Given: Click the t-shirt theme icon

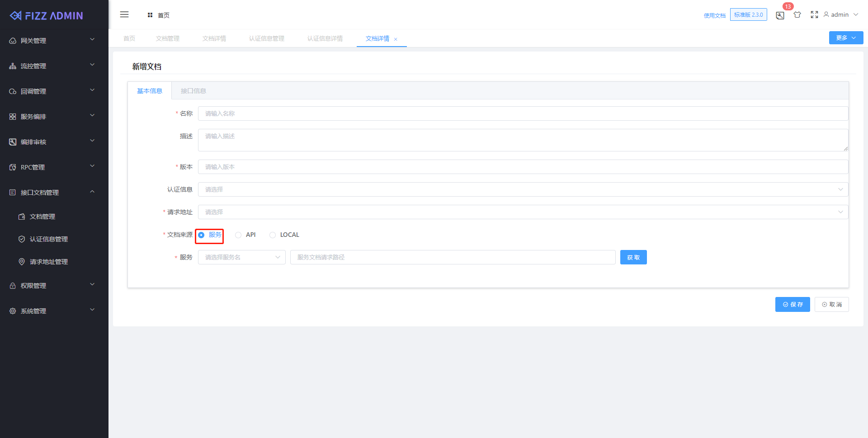Looking at the screenshot, I should tap(797, 14).
